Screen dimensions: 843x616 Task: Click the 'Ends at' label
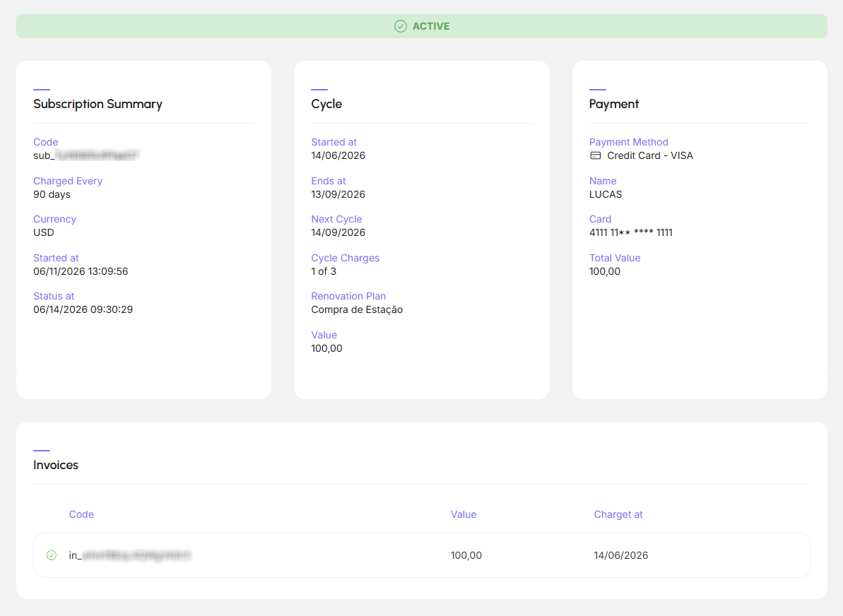[329, 181]
